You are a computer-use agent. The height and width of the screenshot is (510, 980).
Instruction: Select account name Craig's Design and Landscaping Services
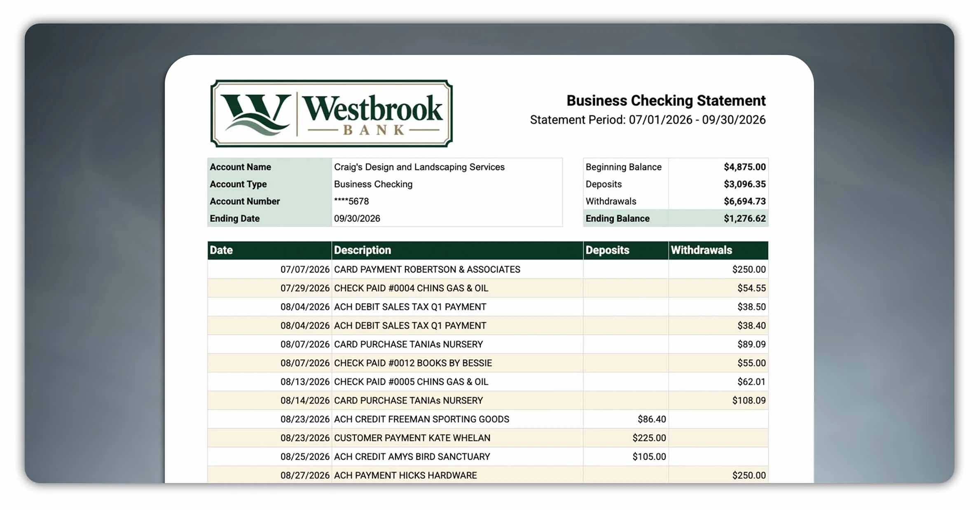(419, 167)
